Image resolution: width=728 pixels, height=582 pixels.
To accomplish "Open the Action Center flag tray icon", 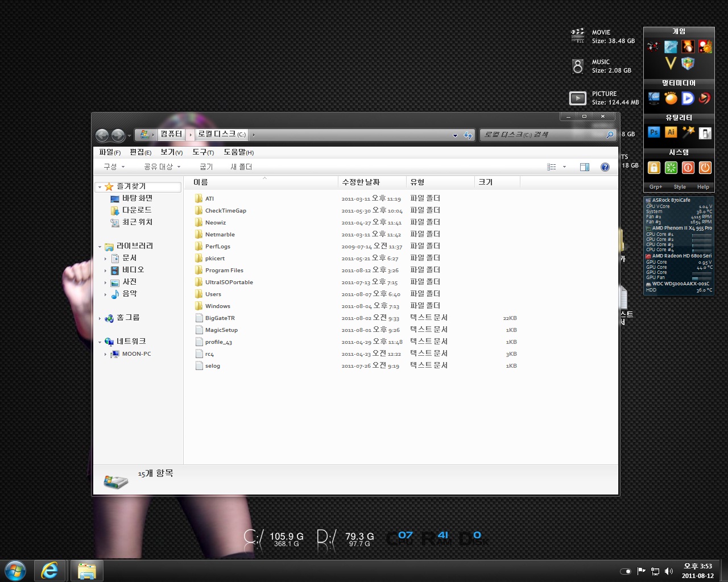I will click(642, 571).
